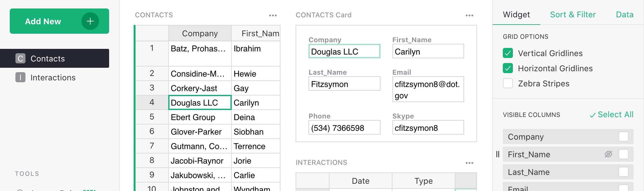644x191 pixels.
Task: Tick the Company column checkbox
Action: [623, 136]
